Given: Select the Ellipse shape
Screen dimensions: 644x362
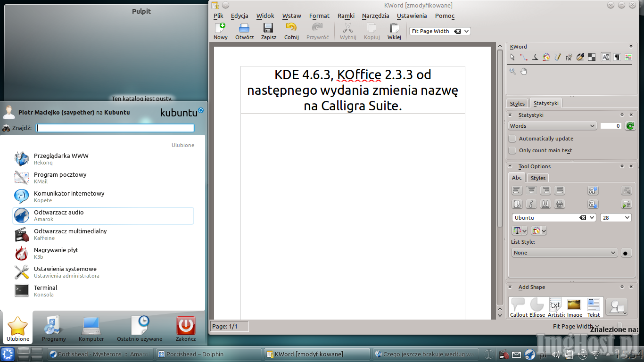Looking at the screenshot, I should 537,307.
